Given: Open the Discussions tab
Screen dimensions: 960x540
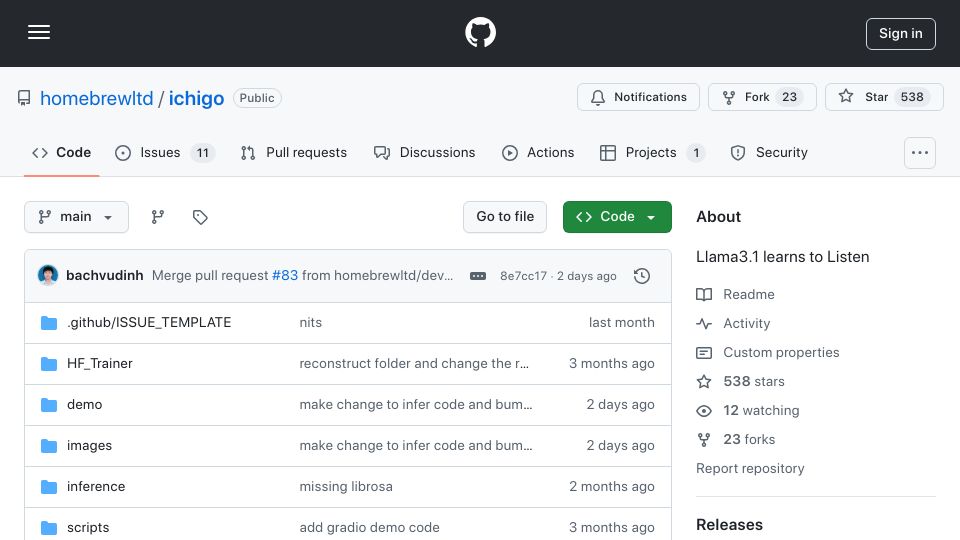Looking at the screenshot, I should tap(424, 152).
